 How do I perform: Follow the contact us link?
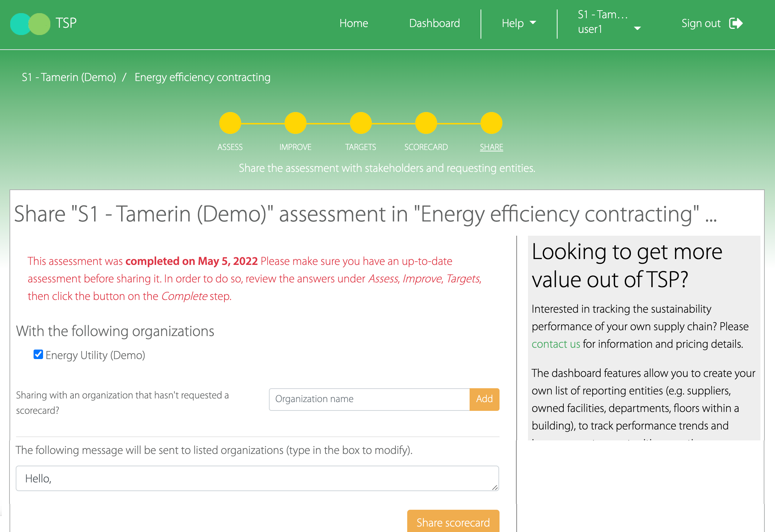click(555, 344)
